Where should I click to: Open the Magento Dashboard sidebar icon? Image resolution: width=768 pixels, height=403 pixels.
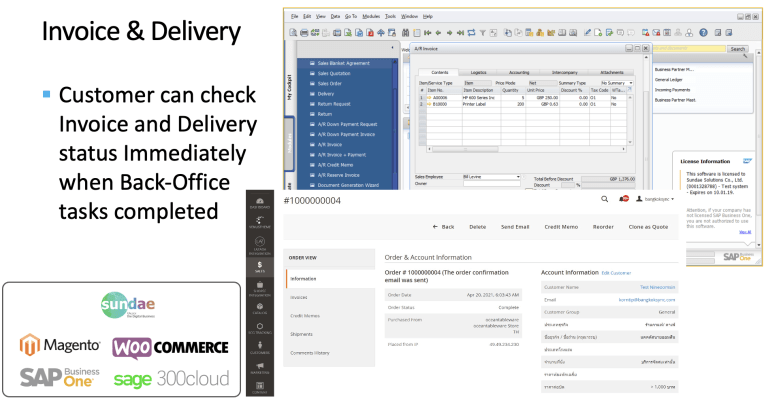click(x=262, y=204)
